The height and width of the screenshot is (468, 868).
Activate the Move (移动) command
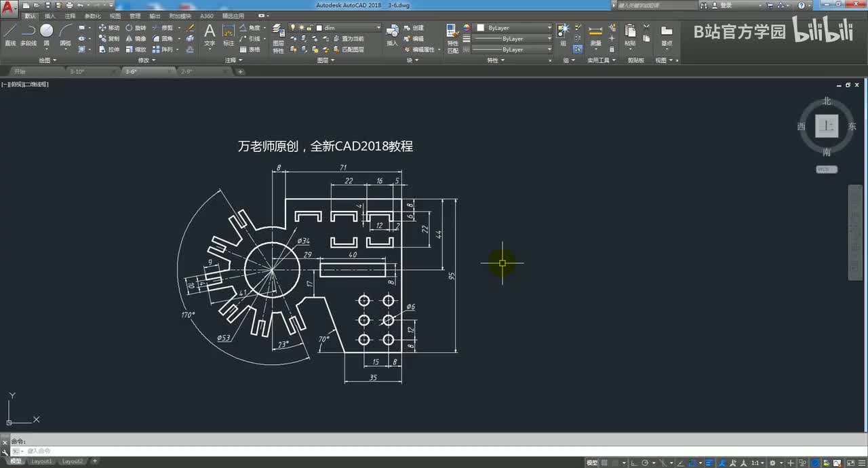click(108, 28)
